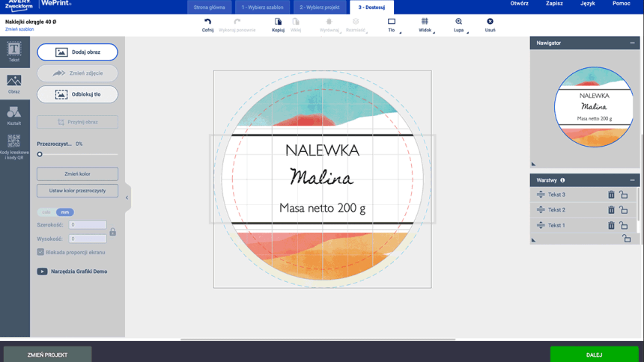Click the Zmień kolor button
The image size is (644, 362).
point(77,174)
